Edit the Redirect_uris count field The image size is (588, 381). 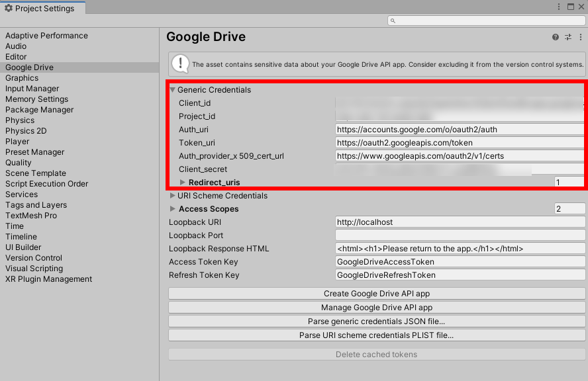point(569,182)
